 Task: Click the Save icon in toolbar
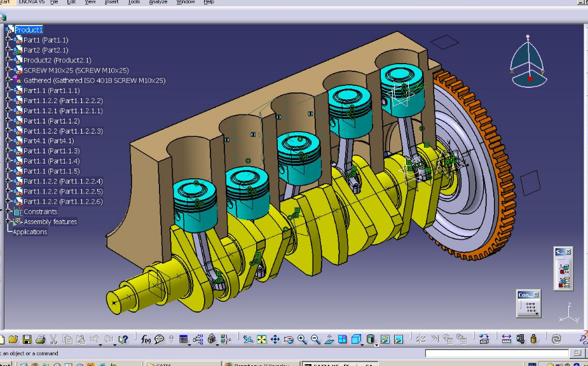[27, 340]
